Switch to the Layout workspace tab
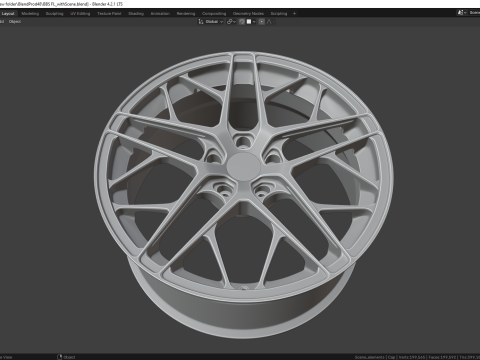This screenshot has height=360, width=480. click(8, 14)
